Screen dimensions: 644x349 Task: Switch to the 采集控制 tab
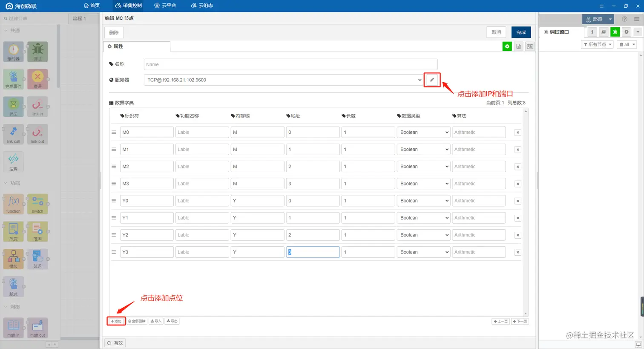click(129, 6)
